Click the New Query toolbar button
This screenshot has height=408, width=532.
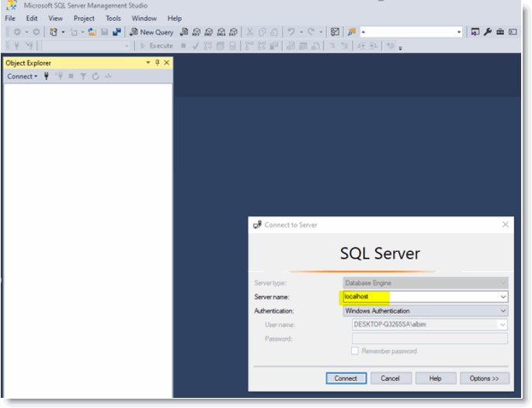[x=151, y=32]
